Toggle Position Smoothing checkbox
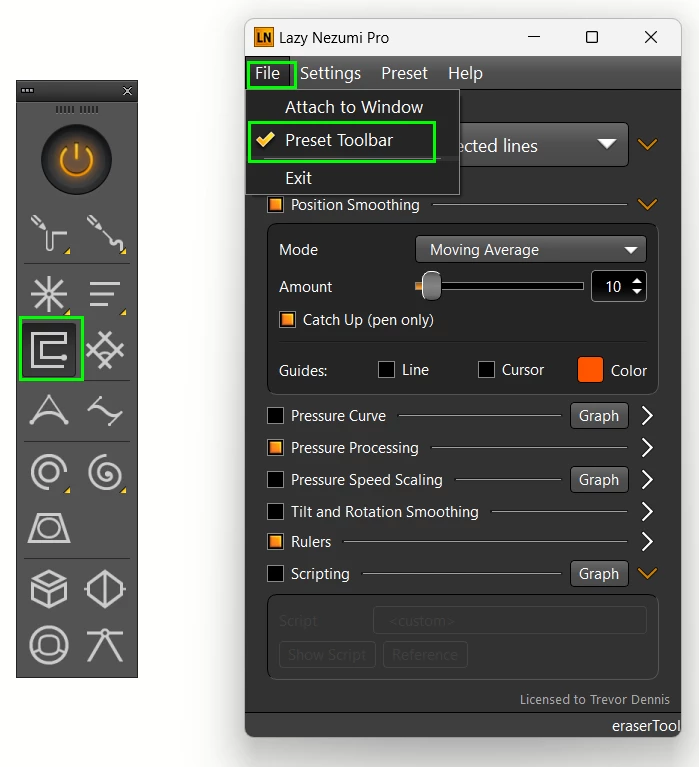The height and width of the screenshot is (767, 699). pos(275,204)
